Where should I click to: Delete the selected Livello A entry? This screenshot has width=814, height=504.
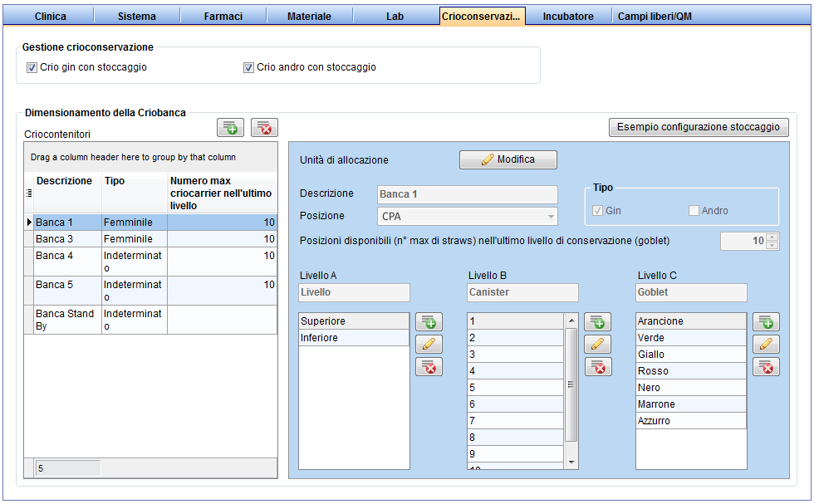point(429,367)
